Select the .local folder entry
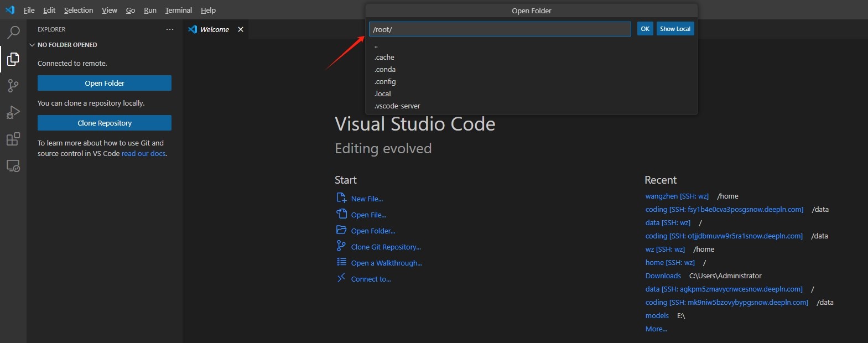868x343 pixels. (532, 94)
